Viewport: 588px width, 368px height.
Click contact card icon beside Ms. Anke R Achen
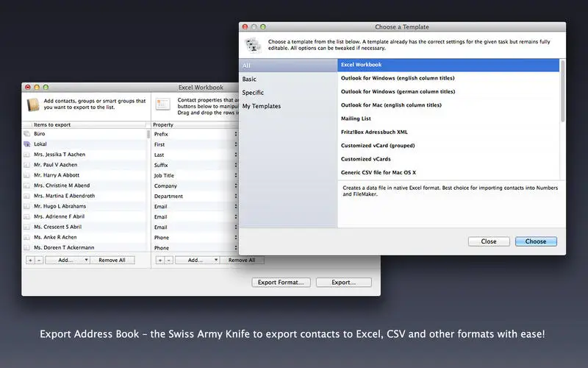pyautogui.click(x=26, y=237)
